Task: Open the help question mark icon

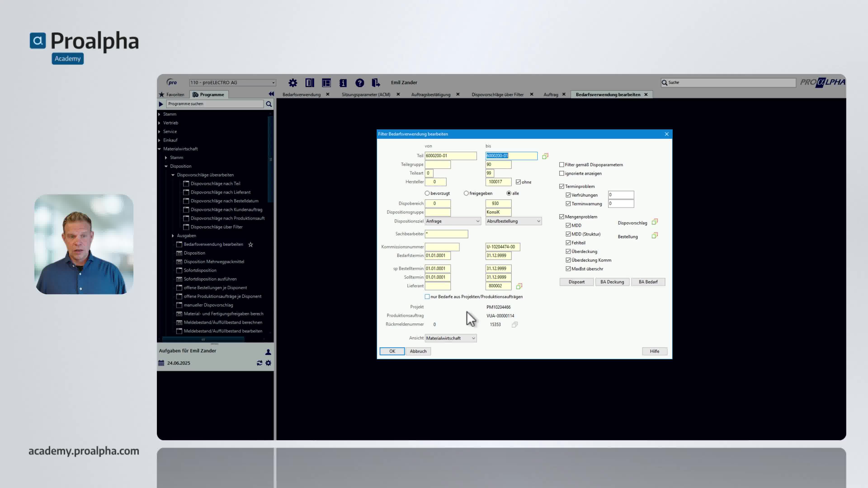Action: (360, 82)
